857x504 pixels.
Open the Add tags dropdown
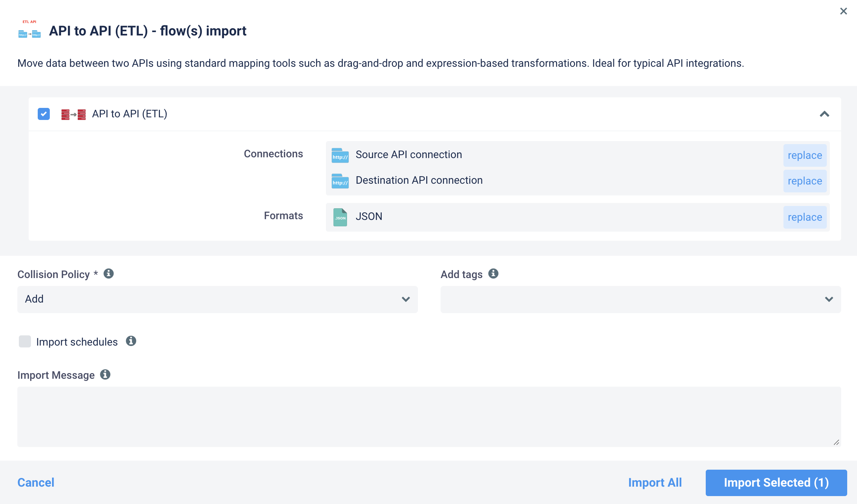click(641, 299)
